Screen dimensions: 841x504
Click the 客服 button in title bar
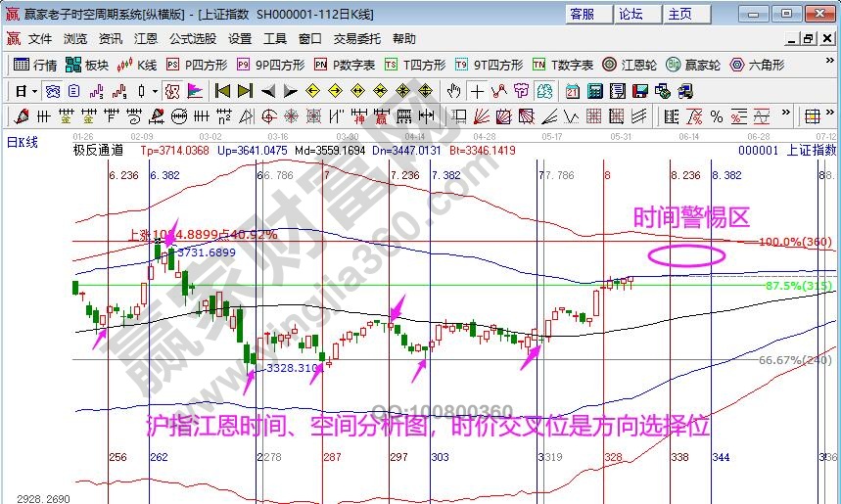coord(584,15)
